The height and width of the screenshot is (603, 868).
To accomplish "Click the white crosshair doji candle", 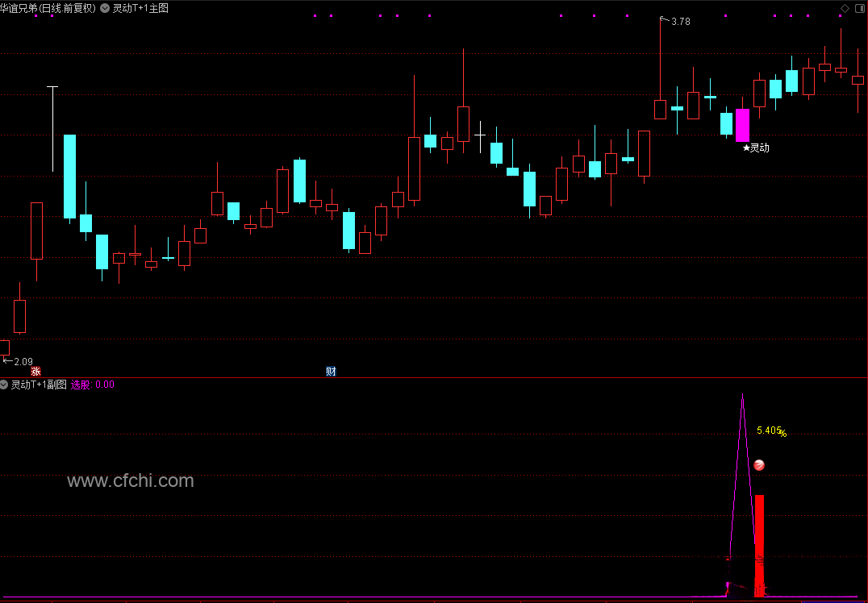I will coord(480,135).
